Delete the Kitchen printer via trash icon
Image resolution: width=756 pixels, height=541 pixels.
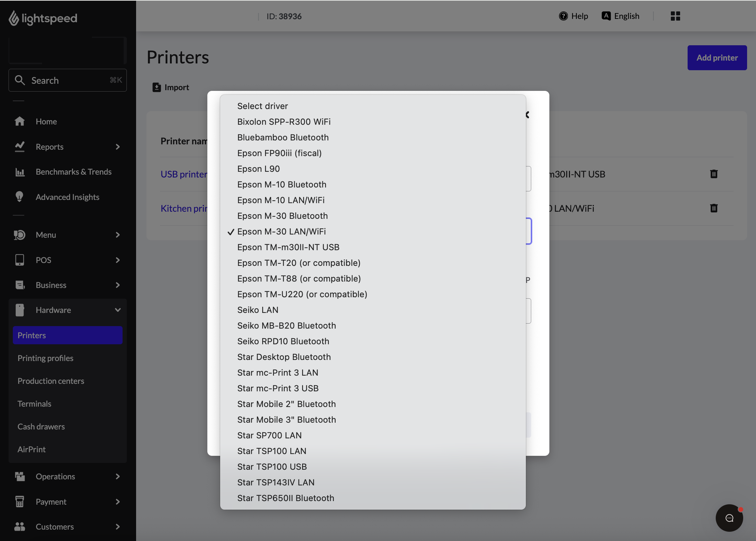click(x=714, y=208)
